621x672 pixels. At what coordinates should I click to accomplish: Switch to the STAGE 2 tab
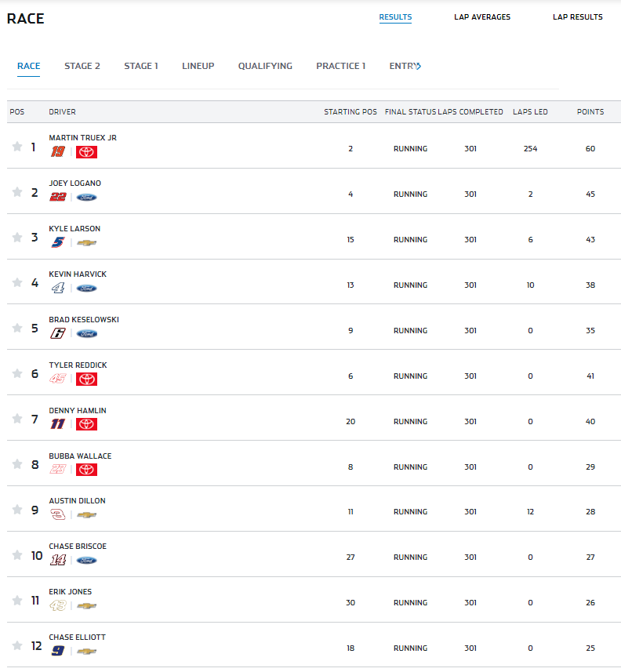(82, 66)
